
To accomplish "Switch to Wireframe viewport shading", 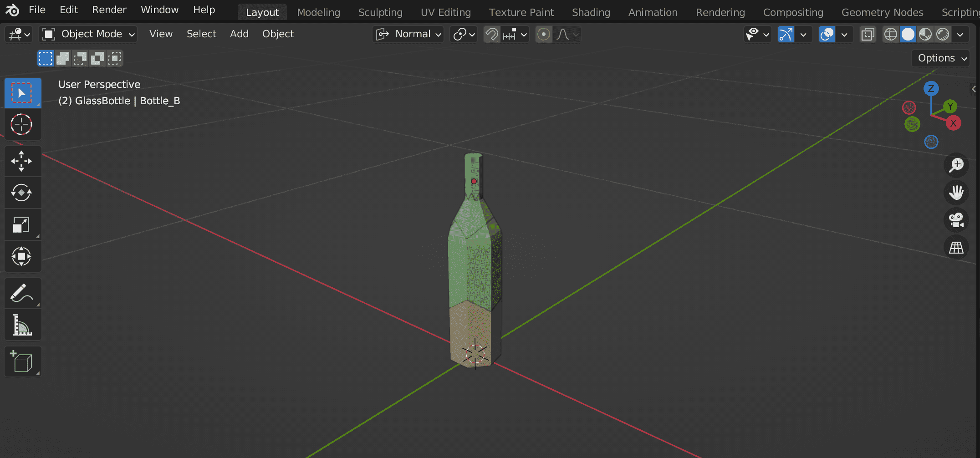I will (891, 34).
